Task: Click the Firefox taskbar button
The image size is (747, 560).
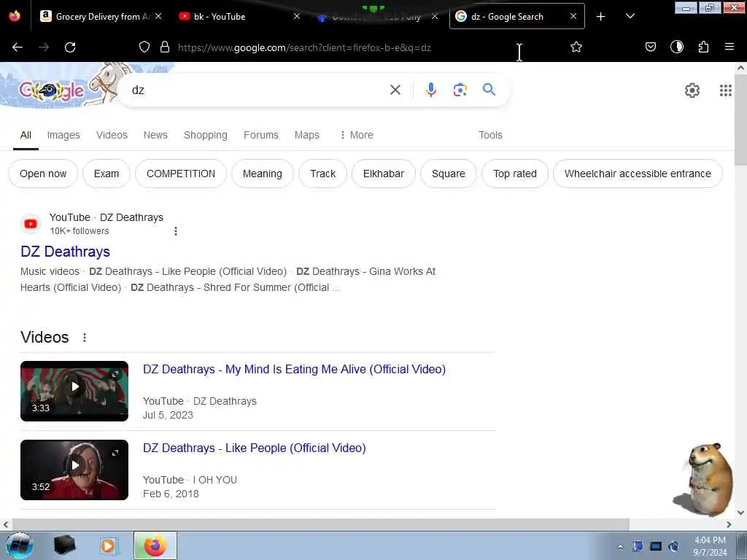Action: coord(155,545)
